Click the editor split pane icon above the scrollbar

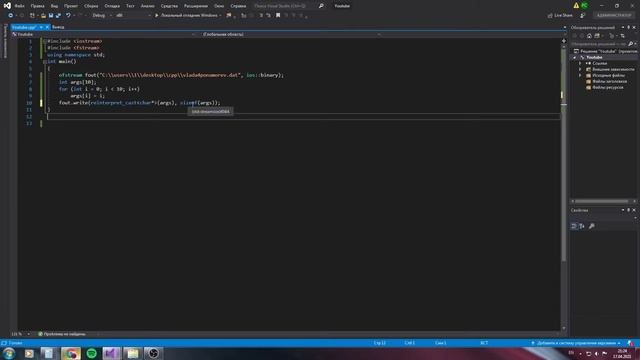[x=564, y=41]
